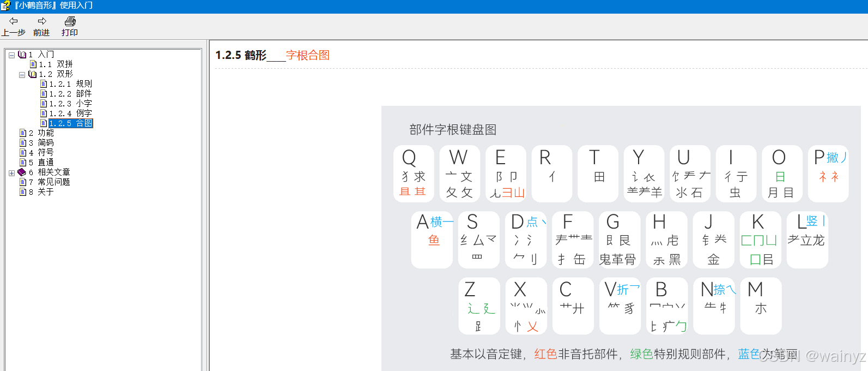
Task: Open the '1.2.2 部件' topic
Action: [x=70, y=94]
